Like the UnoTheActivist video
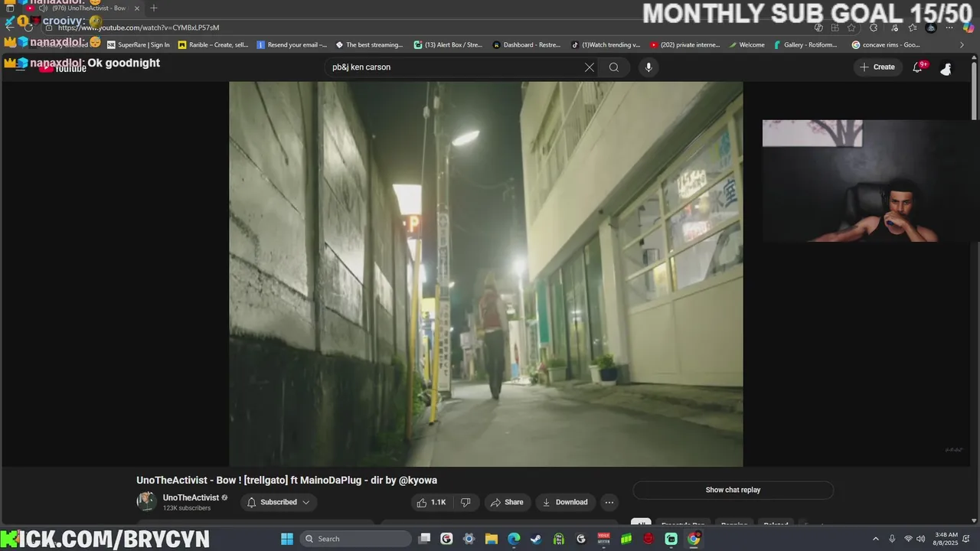980x551 pixels. click(x=431, y=502)
